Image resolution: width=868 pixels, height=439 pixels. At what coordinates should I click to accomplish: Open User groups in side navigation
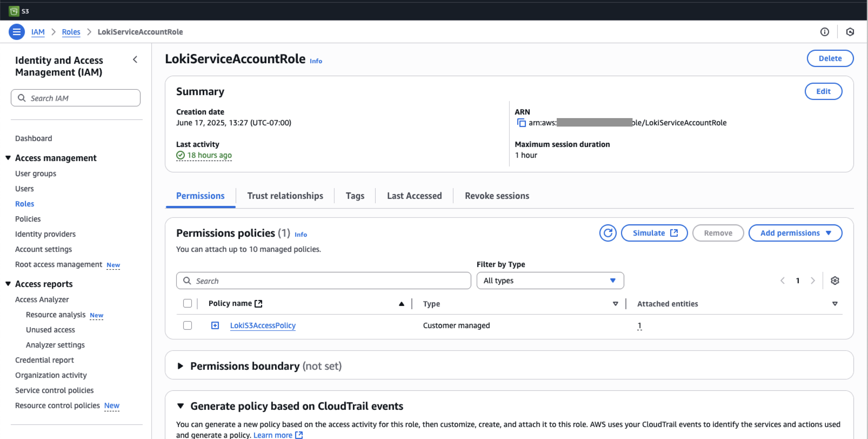click(x=35, y=173)
